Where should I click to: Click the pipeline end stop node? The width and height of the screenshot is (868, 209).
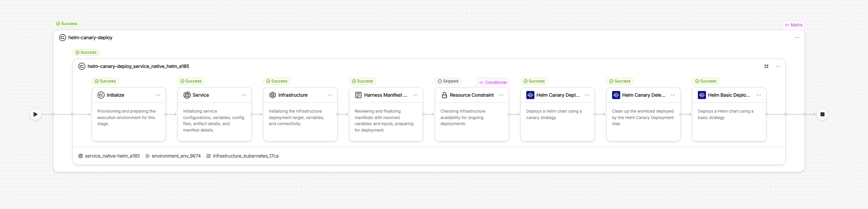[x=822, y=114]
